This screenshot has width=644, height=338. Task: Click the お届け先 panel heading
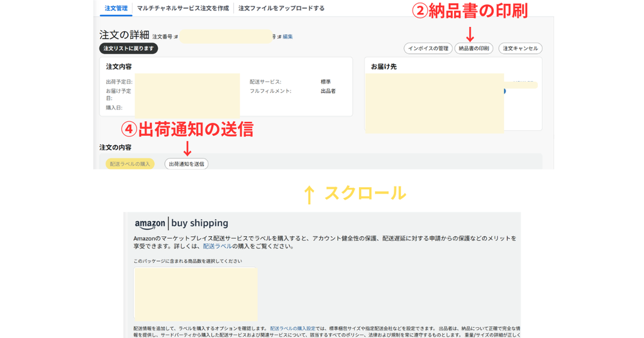tap(384, 67)
